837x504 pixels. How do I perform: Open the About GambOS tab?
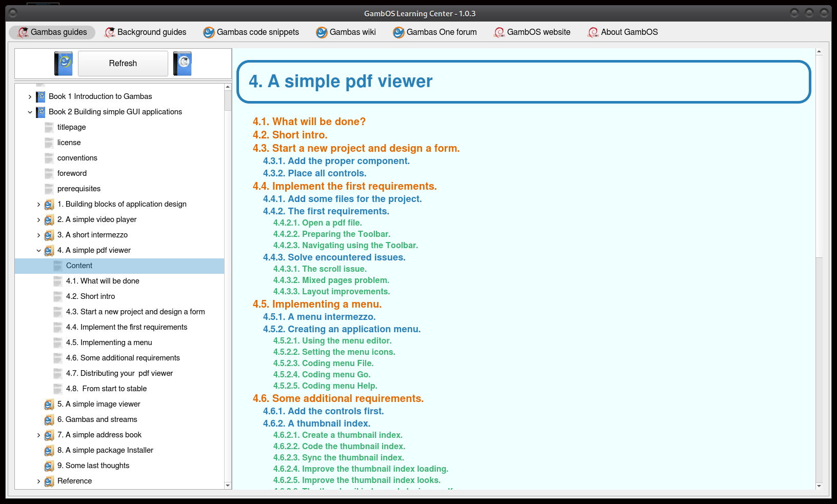(x=623, y=32)
